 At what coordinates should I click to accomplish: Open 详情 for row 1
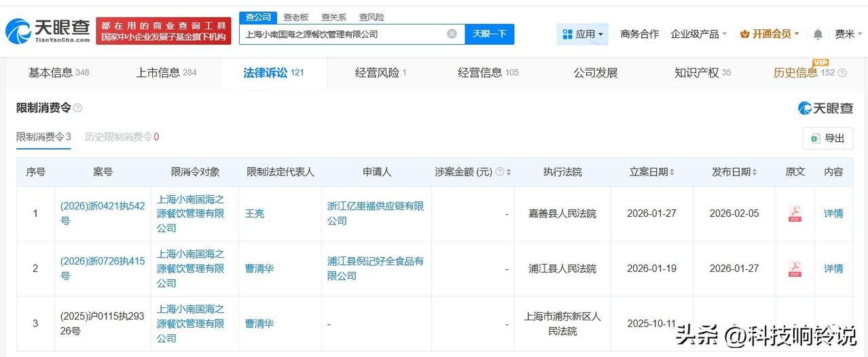pos(833,214)
